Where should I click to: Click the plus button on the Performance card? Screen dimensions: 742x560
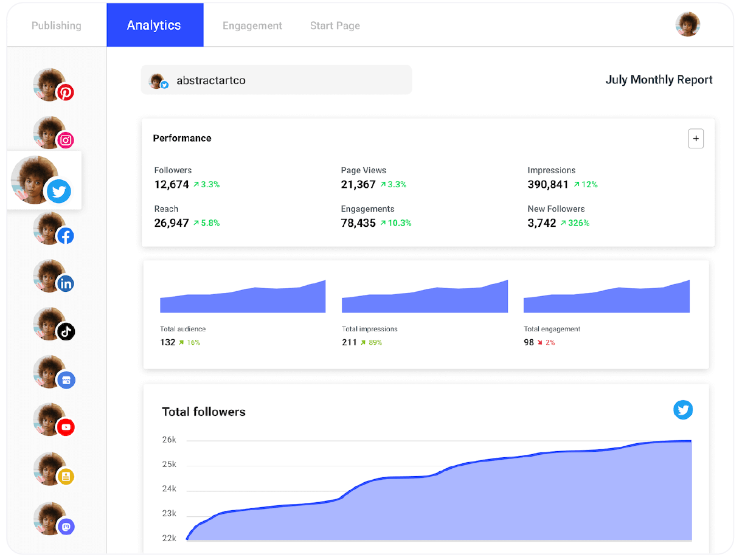click(x=696, y=139)
